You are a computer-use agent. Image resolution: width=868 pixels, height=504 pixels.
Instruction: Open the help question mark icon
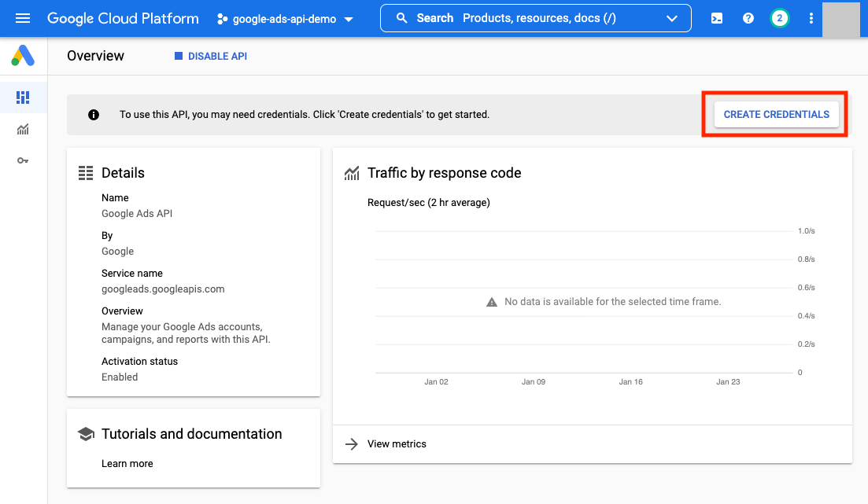(748, 18)
